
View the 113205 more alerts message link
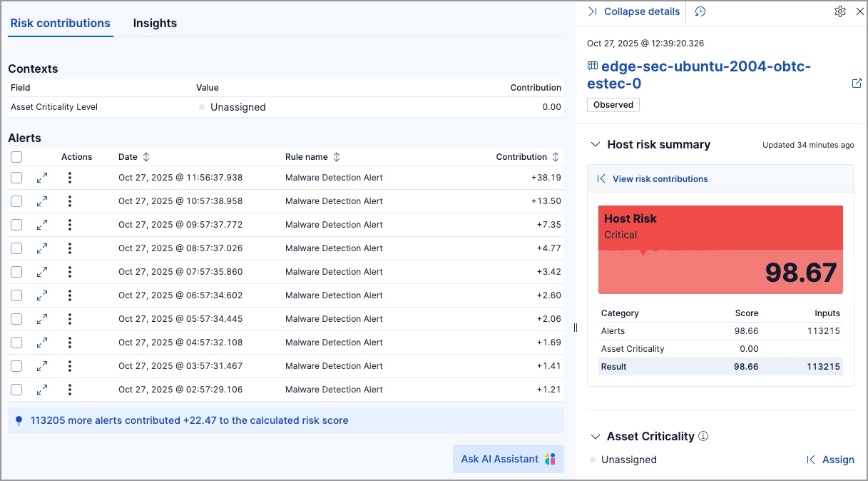tap(188, 420)
